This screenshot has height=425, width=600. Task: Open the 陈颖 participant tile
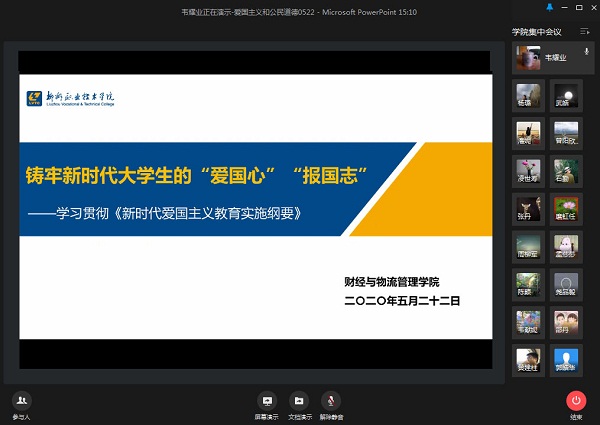[527, 285]
